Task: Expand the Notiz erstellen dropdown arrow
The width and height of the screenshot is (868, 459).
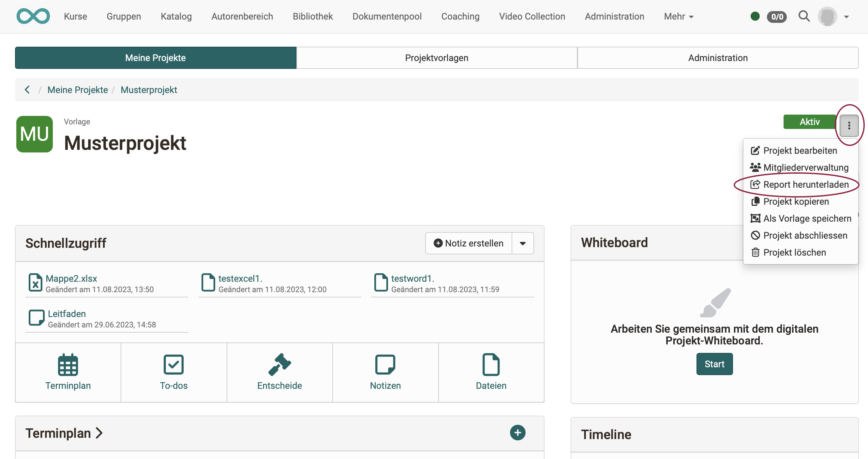Action: click(x=522, y=243)
